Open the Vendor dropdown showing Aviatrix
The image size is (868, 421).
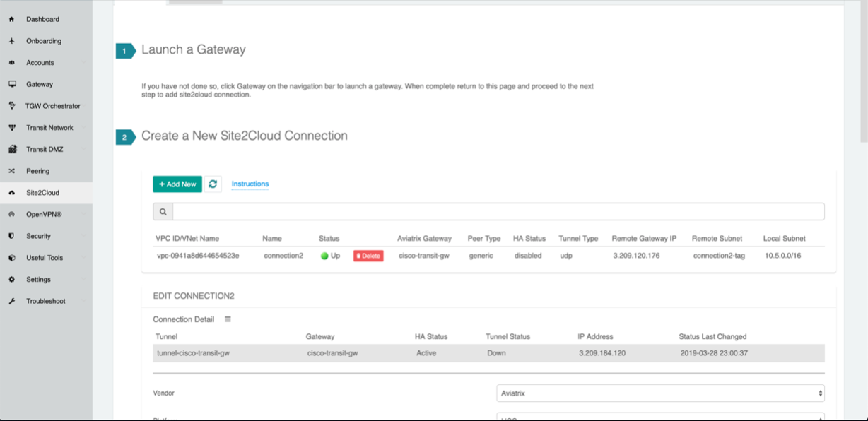pos(660,393)
